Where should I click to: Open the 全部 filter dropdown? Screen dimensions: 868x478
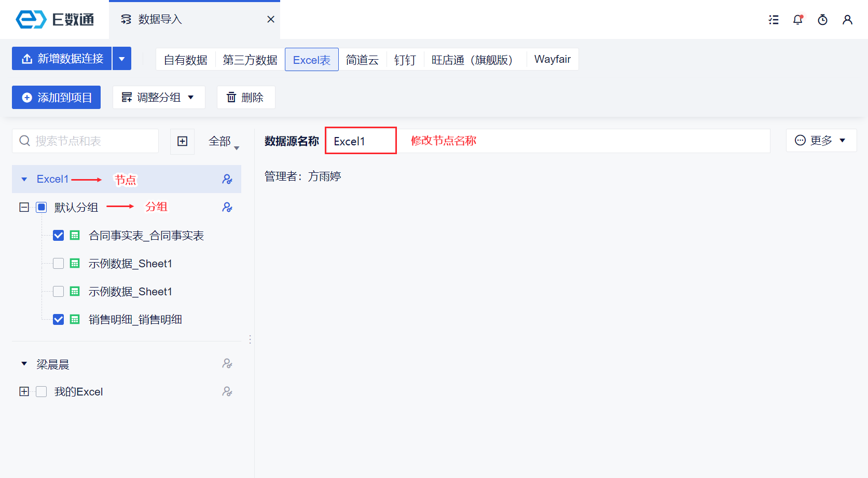tap(224, 141)
